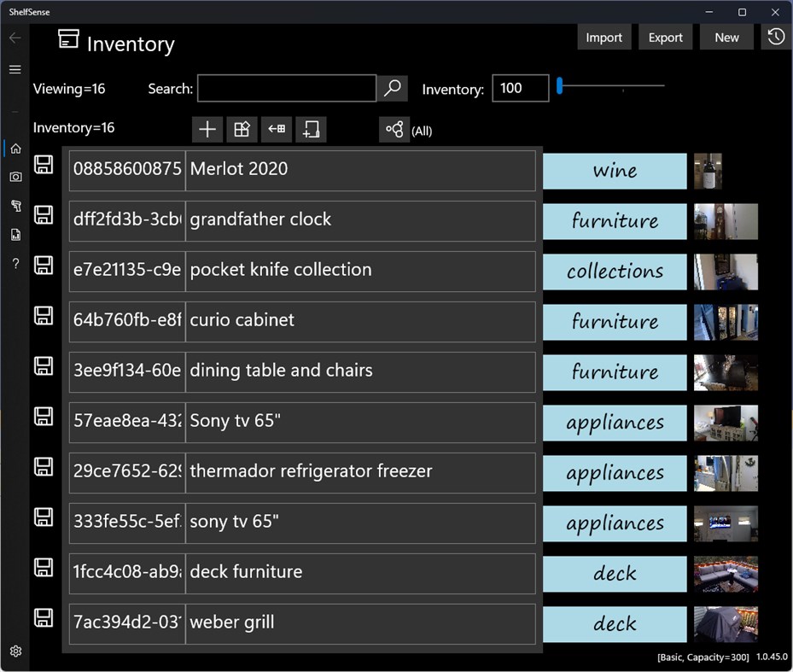Click the weber grill name field
793x672 pixels.
coord(360,624)
